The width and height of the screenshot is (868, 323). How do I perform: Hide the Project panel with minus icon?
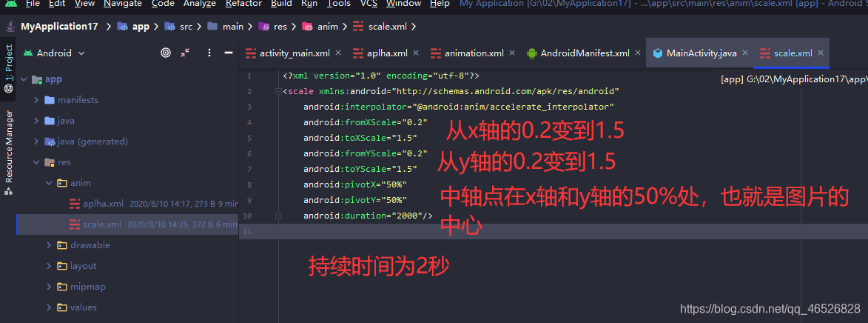pyautogui.click(x=228, y=53)
